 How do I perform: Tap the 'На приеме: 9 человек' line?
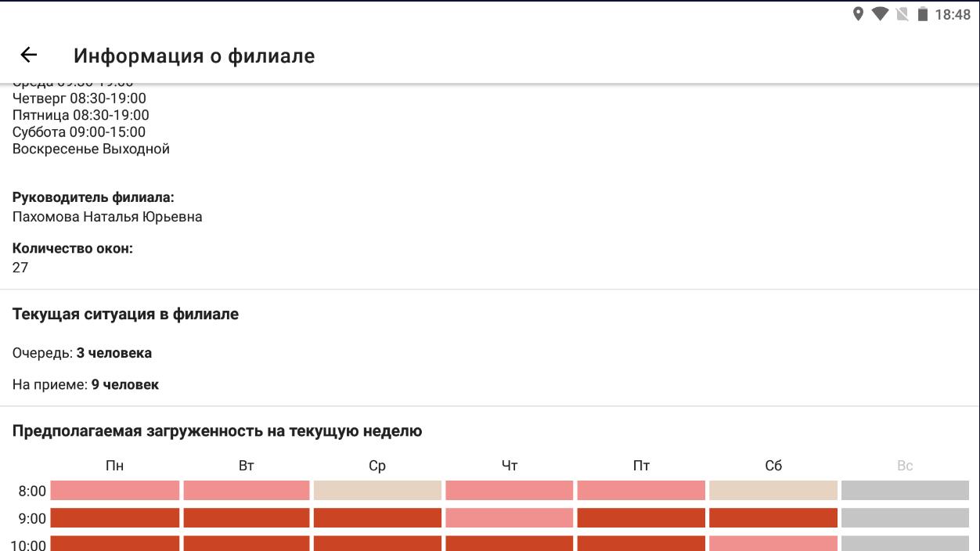(x=85, y=384)
